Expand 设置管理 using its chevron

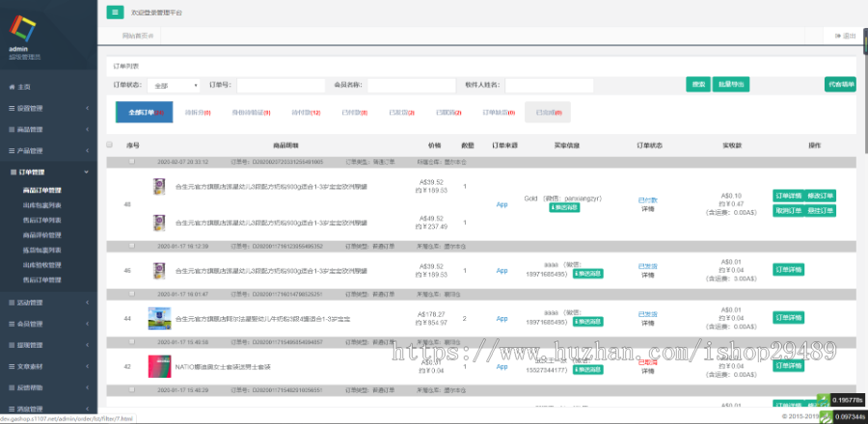[87, 108]
